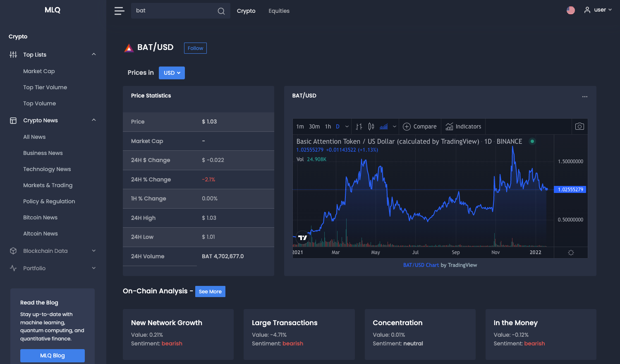Open the chart card three-dots menu
Image resolution: width=620 pixels, height=364 pixels.
[585, 96]
